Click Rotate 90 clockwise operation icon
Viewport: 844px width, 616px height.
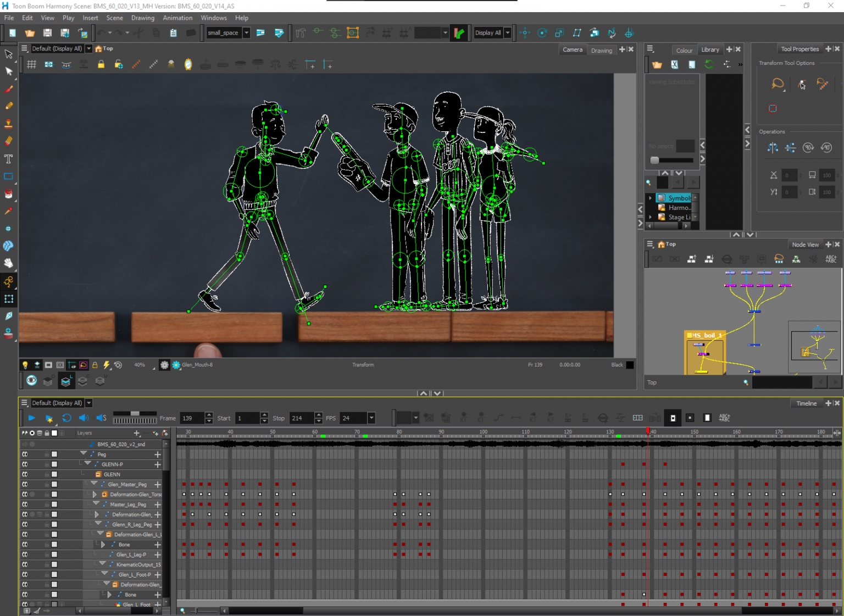pos(808,147)
